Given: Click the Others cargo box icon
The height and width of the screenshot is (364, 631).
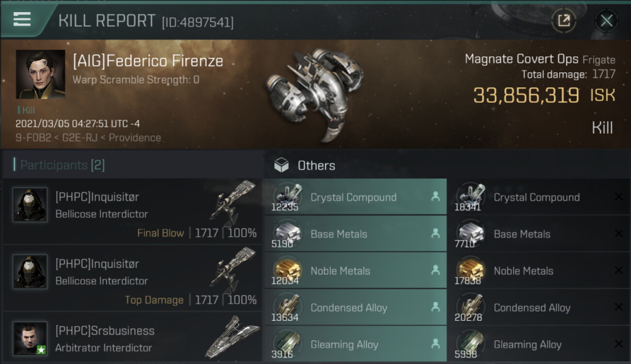Looking at the screenshot, I should tap(281, 165).
